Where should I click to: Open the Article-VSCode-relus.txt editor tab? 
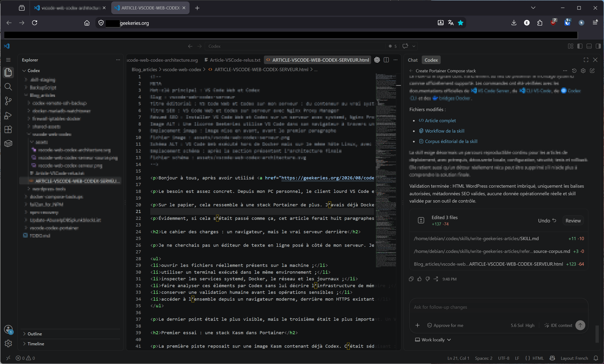click(232, 60)
